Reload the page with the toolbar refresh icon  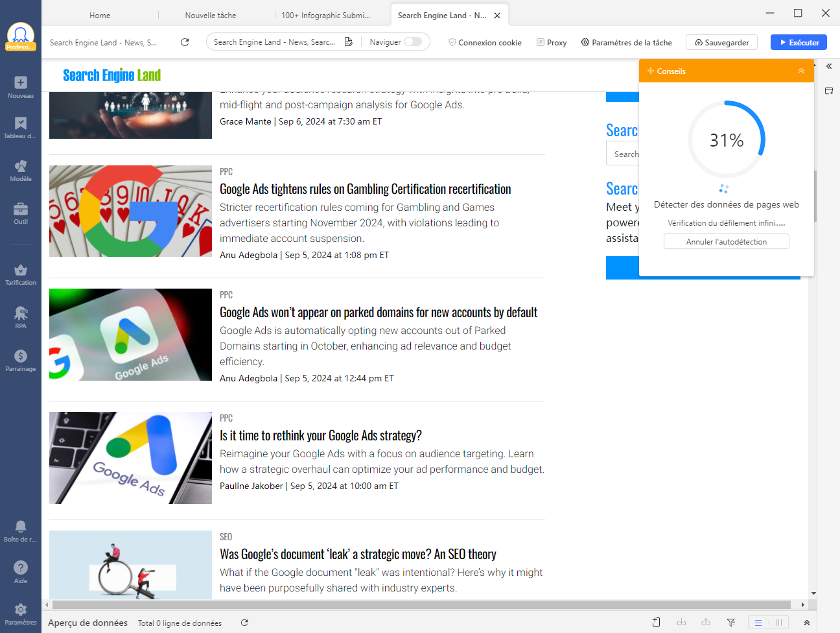tap(185, 42)
